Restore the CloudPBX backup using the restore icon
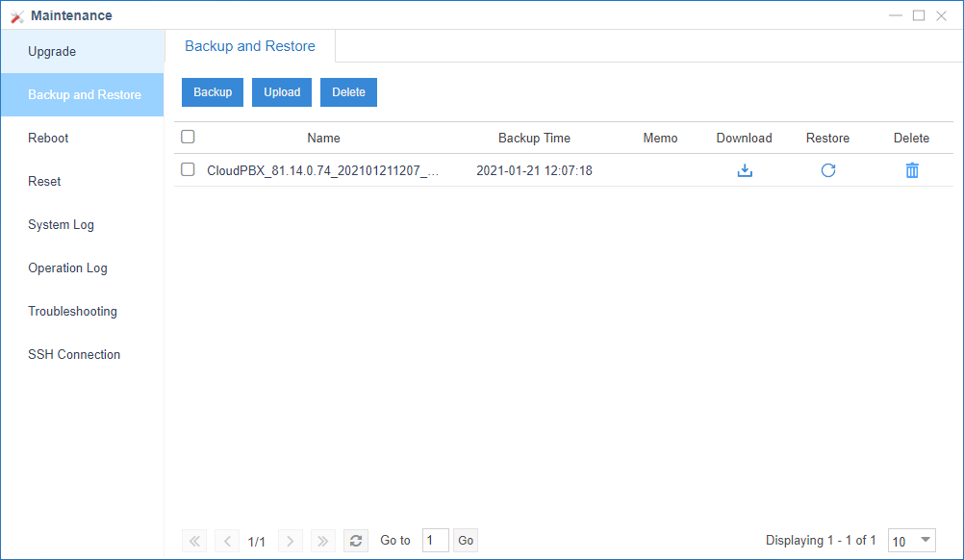 [827, 170]
